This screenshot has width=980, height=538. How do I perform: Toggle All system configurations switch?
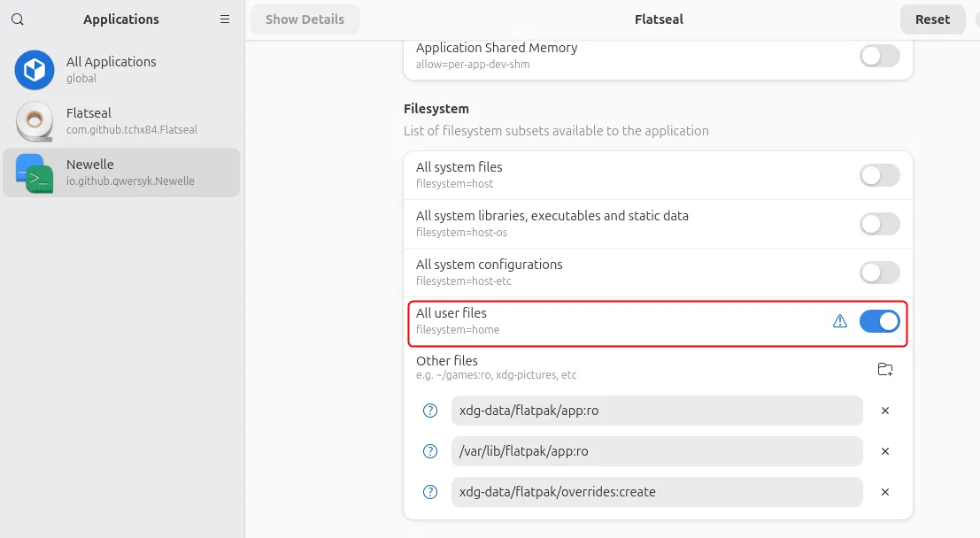click(x=879, y=273)
